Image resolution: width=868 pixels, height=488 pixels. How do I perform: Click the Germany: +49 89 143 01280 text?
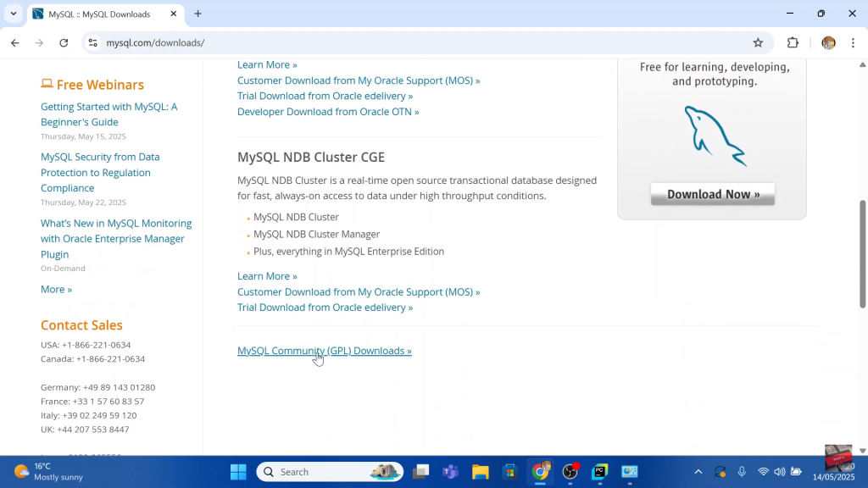[98, 387]
